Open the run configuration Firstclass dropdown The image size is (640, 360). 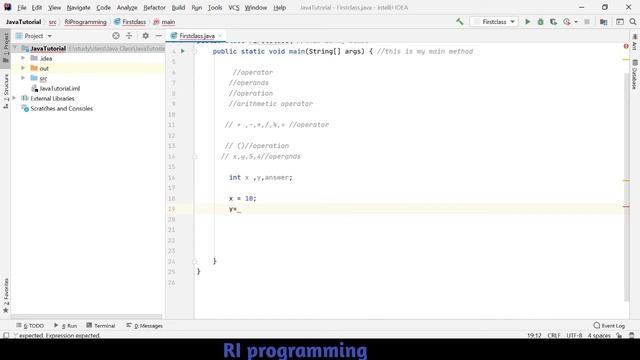tap(494, 22)
